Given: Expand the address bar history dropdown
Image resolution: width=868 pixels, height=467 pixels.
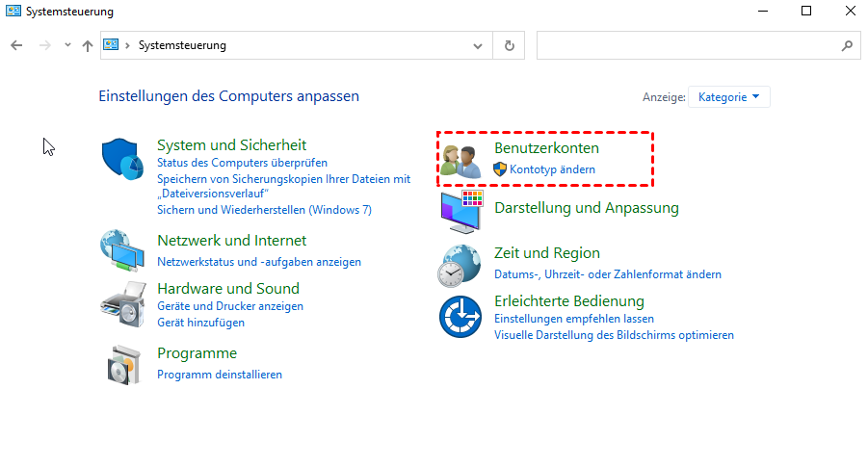Looking at the screenshot, I should pyautogui.click(x=478, y=45).
